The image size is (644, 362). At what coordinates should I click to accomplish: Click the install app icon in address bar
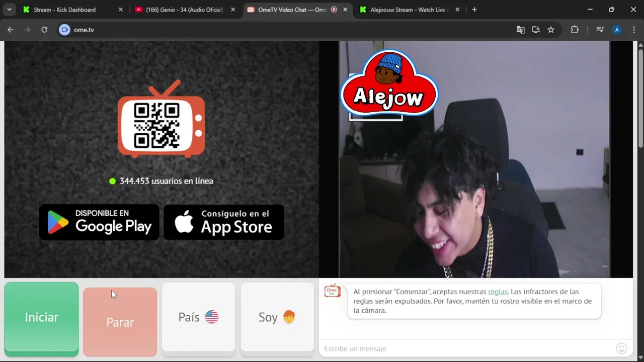point(536,30)
